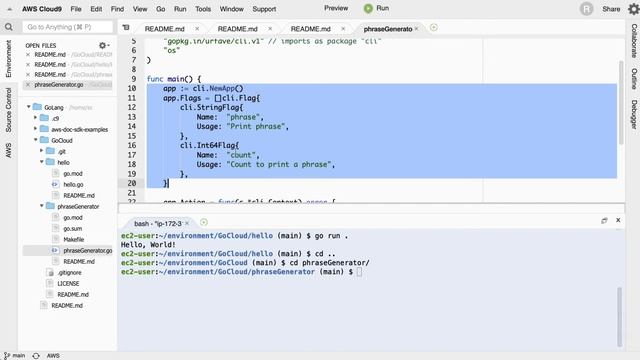This screenshot has height=360, width=640.
Task: Click the editor vertical scrollbar
Action: tap(621, 102)
